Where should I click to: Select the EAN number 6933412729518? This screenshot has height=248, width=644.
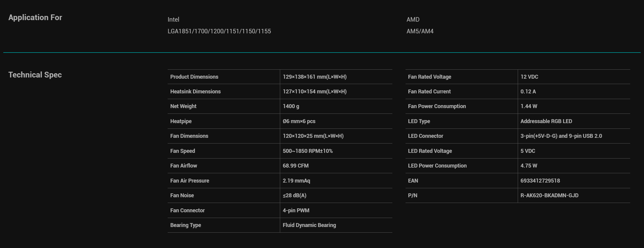(x=540, y=181)
